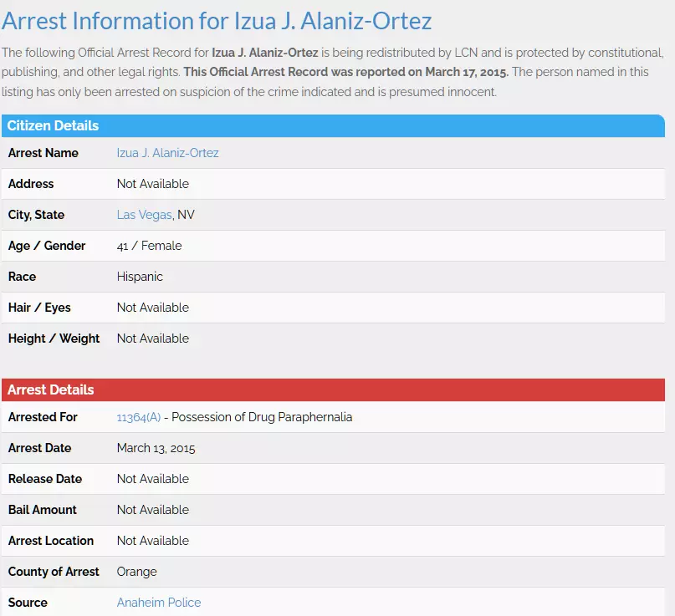Viewport: 675px width, 616px height.
Task: Click the 'City, State' row label
Action: [36, 215]
